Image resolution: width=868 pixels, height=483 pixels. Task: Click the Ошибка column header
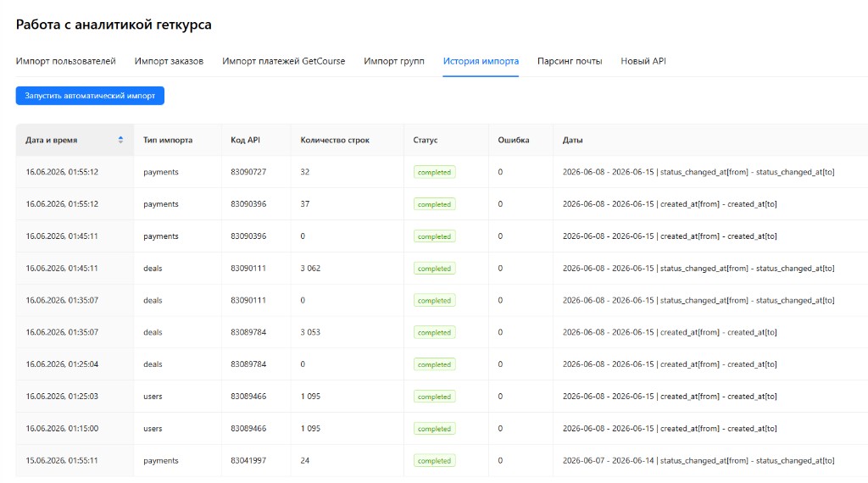[x=513, y=140]
